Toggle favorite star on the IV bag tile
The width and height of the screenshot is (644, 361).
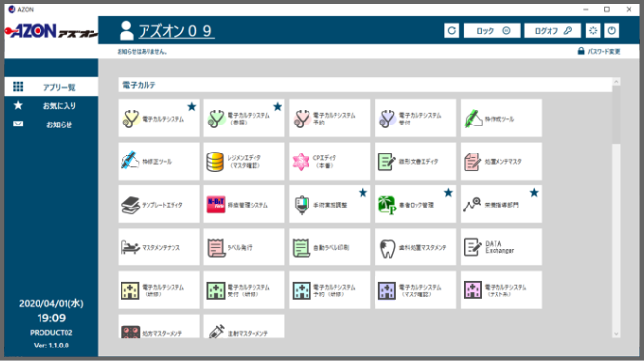click(362, 192)
